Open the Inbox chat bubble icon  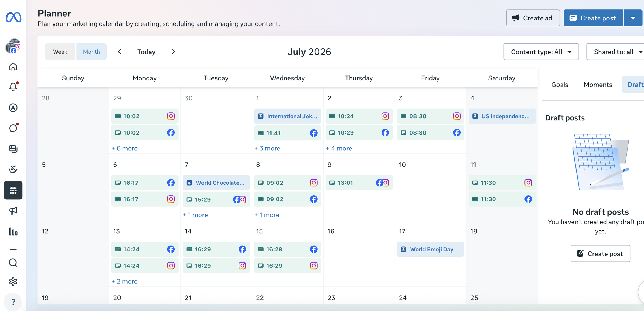[x=13, y=128]
